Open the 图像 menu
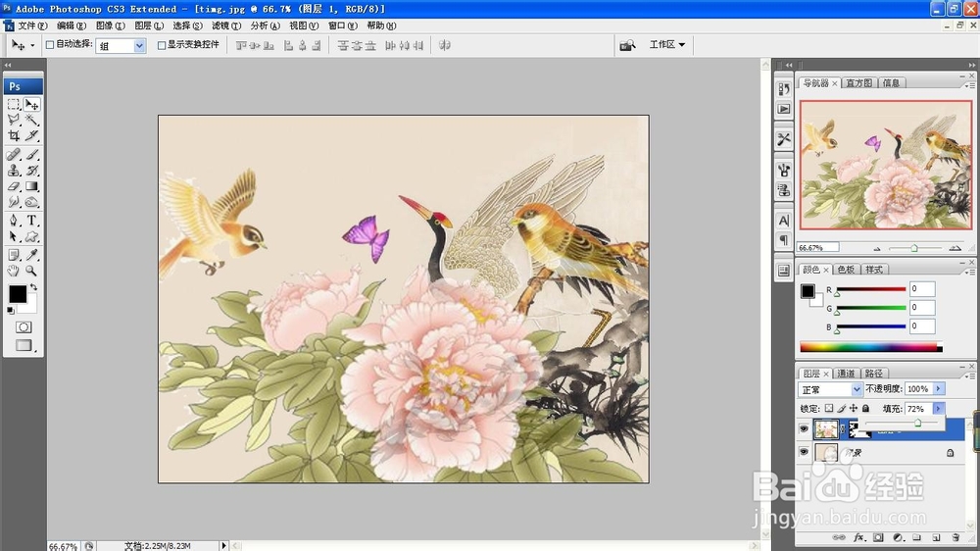Screen dimensions: 980x551 110,25
